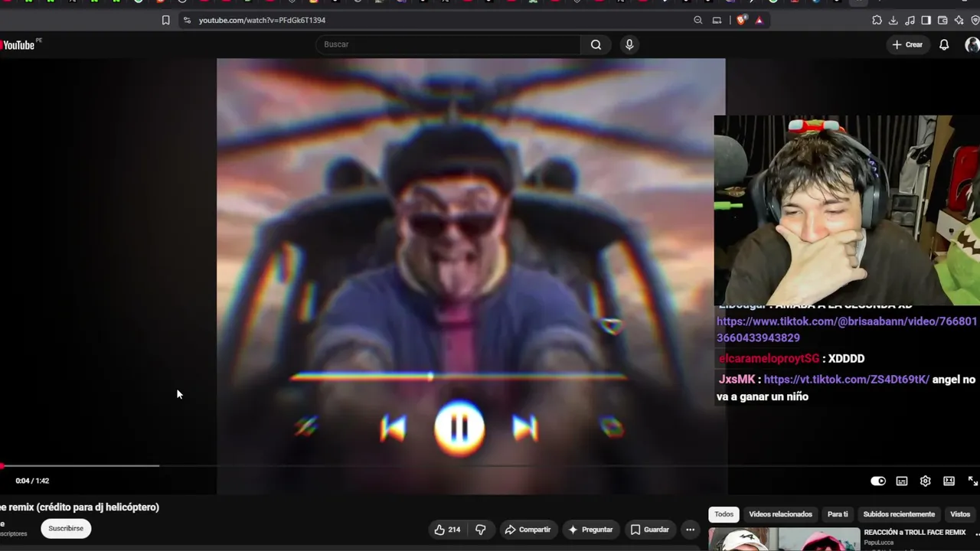Screen dimensions: 980x551
Task: Open site information icon beside the URL
Action: pyautogui.click(x=187, y=21)
